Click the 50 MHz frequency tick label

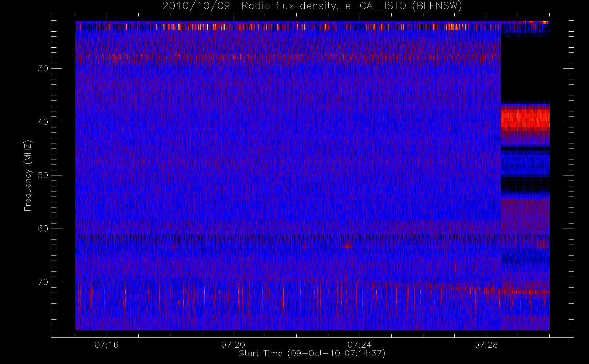(43, 175)
